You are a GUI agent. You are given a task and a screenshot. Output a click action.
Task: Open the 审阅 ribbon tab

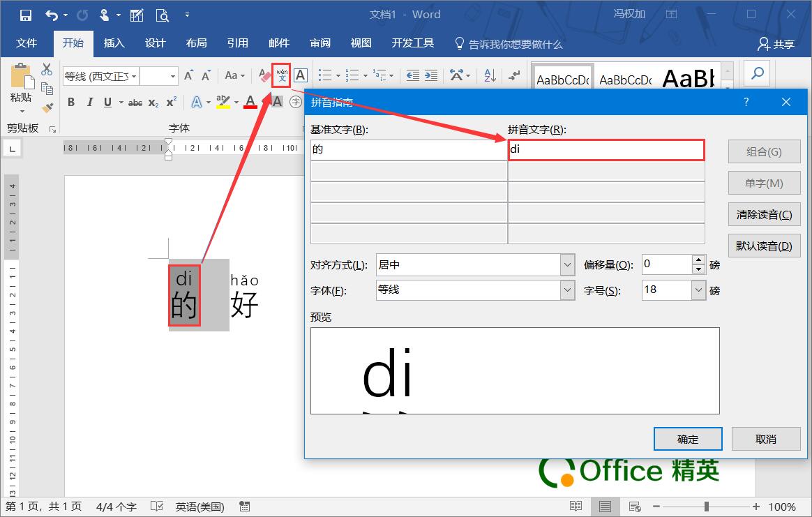(x=319, y=43)
